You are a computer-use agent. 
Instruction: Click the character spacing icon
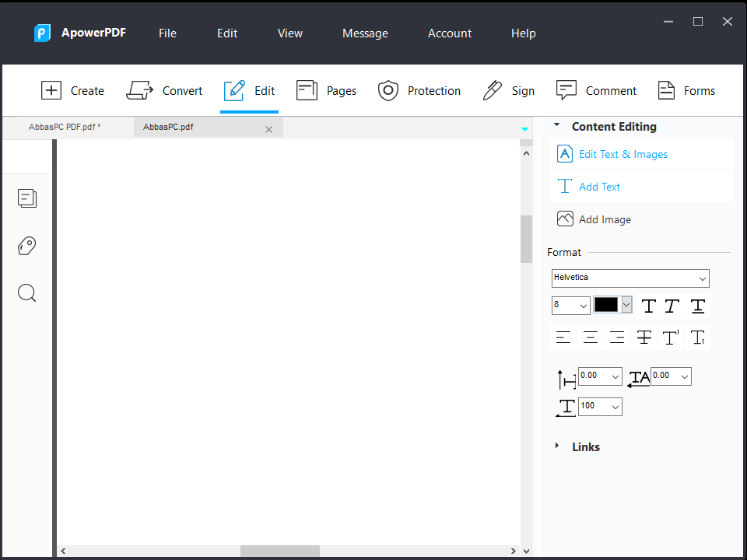pos(638,379)
